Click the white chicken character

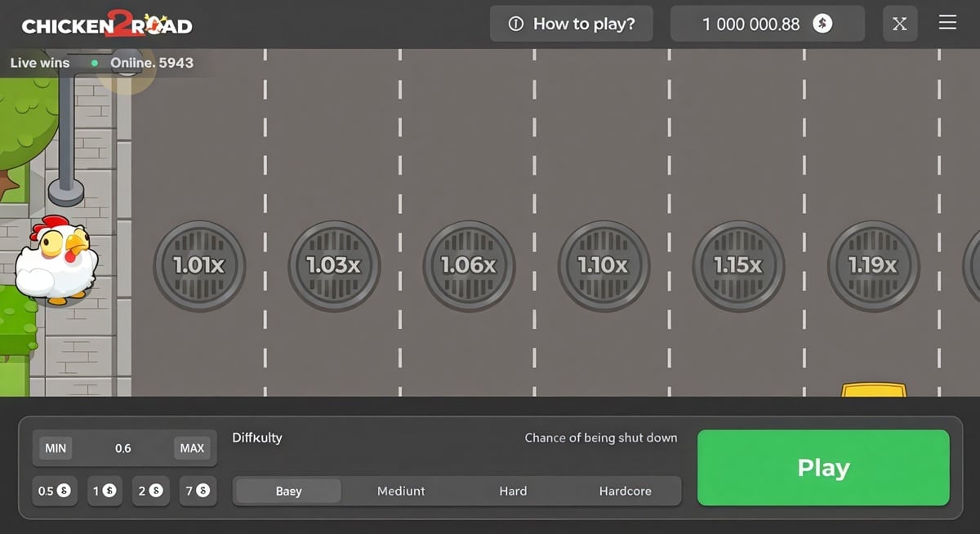click(57, 260)
